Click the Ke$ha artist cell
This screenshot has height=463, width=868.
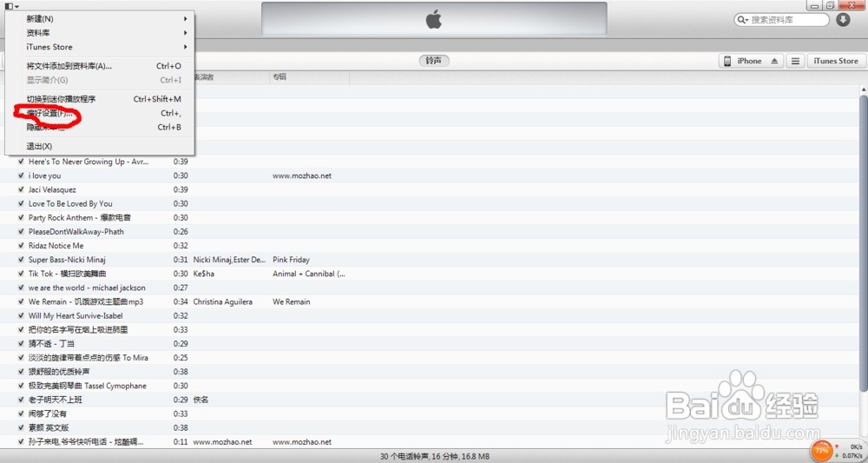pyautogui.click(x=204, y=274)
